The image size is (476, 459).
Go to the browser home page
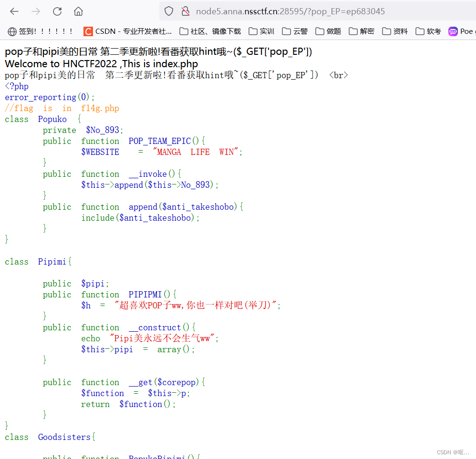(78, 11)
